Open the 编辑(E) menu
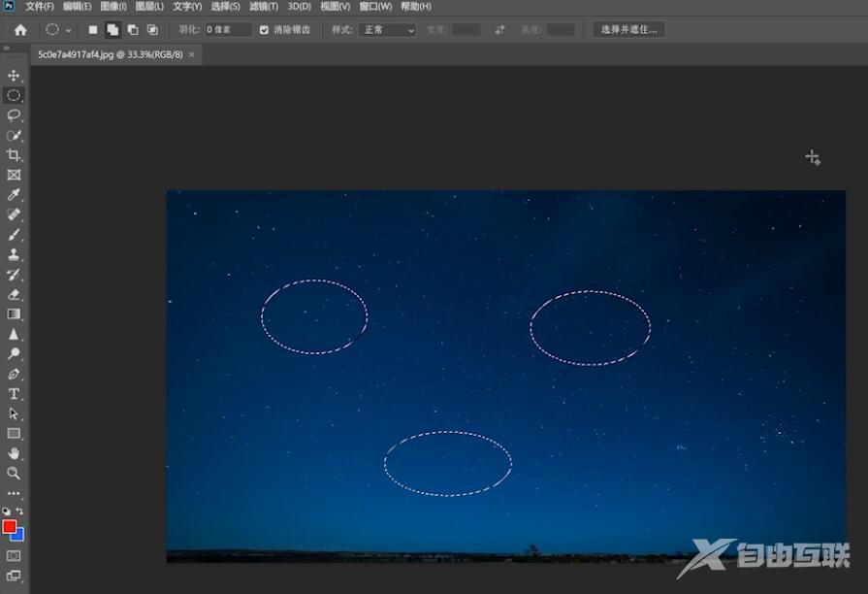Screen dimensions: 868x594 (x=78, y=7)
